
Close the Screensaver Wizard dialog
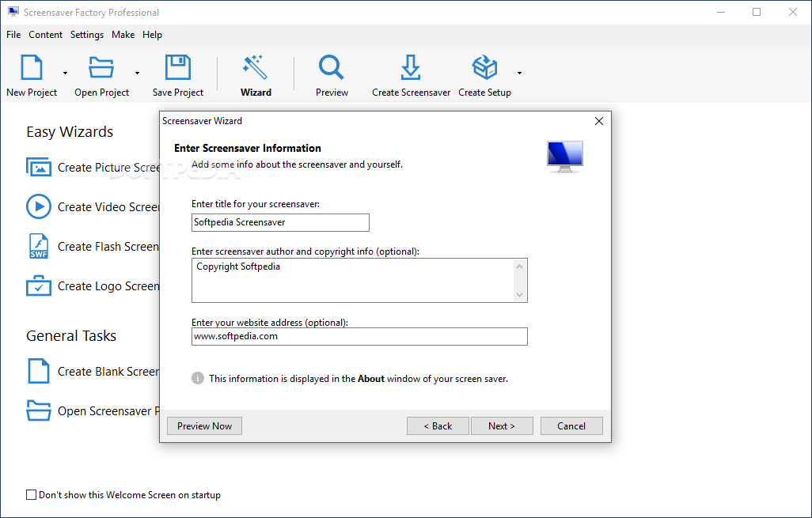[599, 121]
